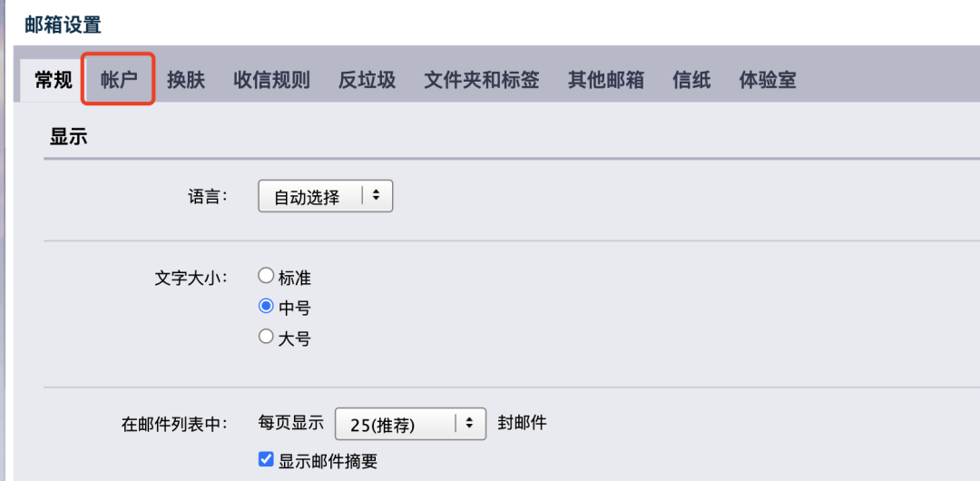980x481 pixels.
Task: Select the 标准 text size radio button
Action: pos(267,276)
